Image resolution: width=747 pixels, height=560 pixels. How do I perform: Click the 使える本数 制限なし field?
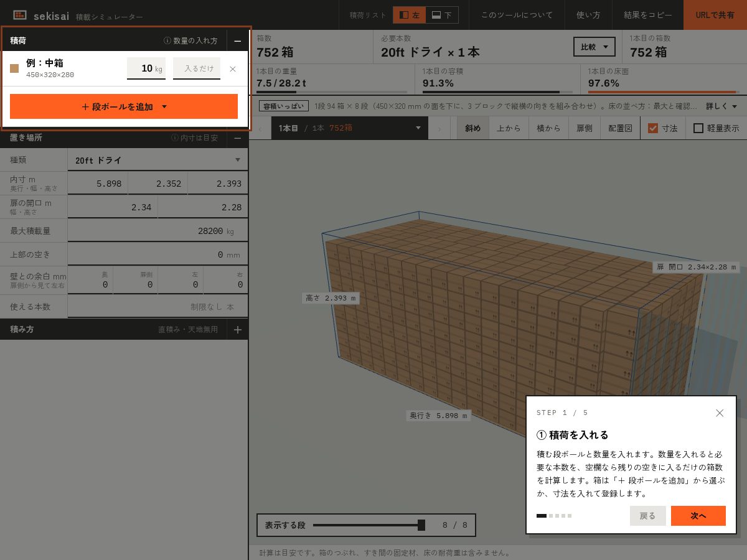pos(157,307)
